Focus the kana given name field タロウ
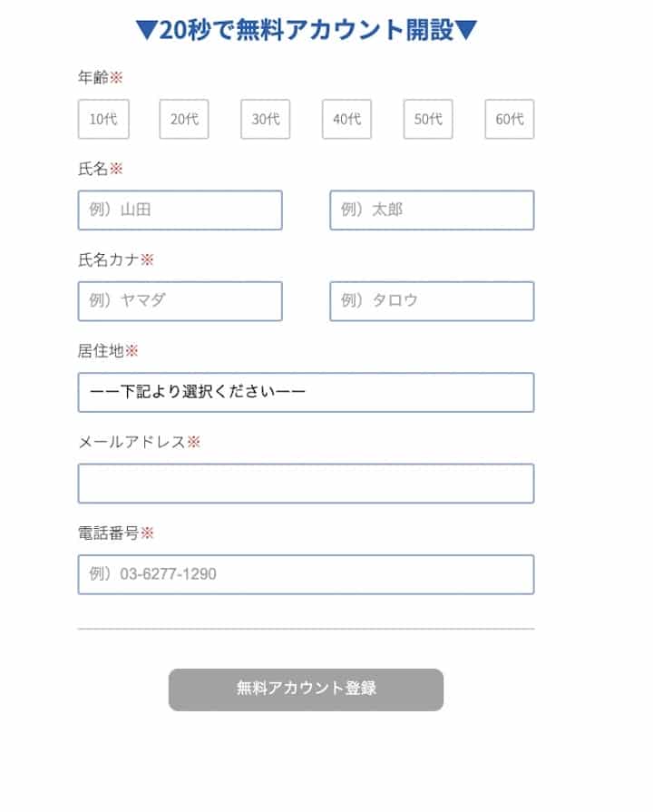The width and height of the screenshot is (653, 812). 432,301
